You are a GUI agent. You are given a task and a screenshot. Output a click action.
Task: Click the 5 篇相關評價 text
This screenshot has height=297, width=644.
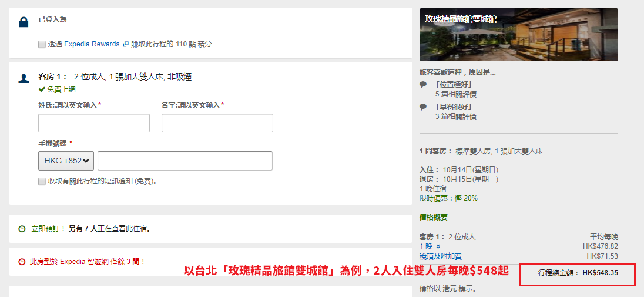point(456,94)
